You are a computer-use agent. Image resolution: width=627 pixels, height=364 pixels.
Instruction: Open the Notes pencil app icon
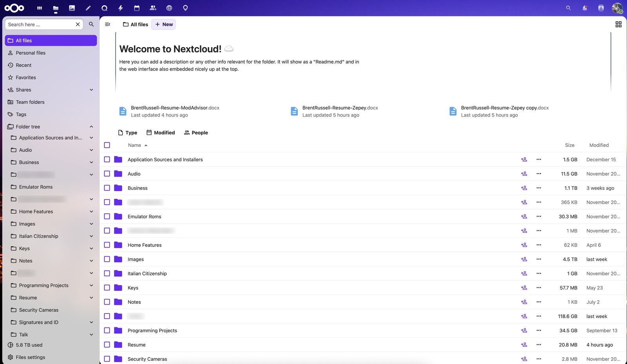click(88, 8)
